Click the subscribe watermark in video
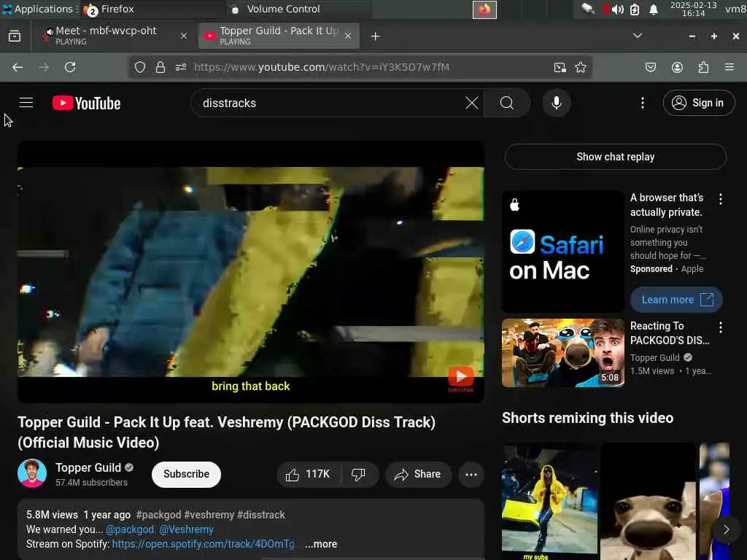The image size is (747, 560). [461, 379]
